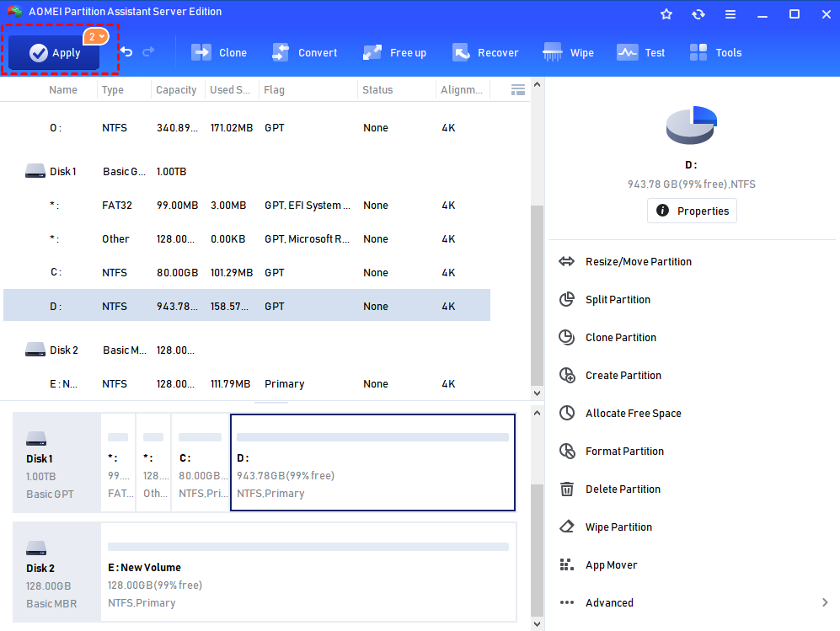Viewport: 840px width, 631px height.
Task: Sort by the Status column header
Action: [377, 90]
